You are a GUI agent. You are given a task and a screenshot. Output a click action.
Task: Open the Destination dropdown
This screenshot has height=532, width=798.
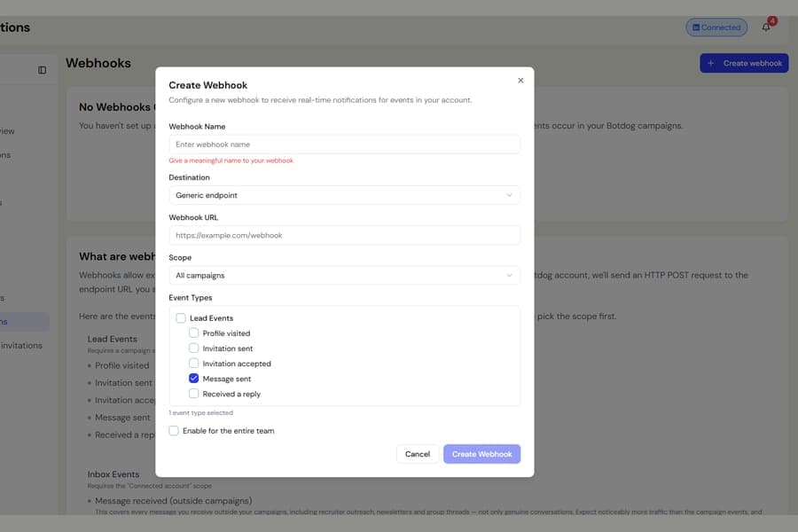tap(345, 195)
